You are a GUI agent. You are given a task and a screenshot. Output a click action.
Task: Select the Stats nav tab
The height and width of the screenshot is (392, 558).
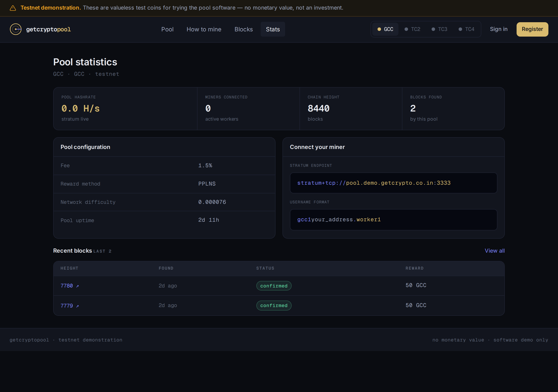[273, 29]
